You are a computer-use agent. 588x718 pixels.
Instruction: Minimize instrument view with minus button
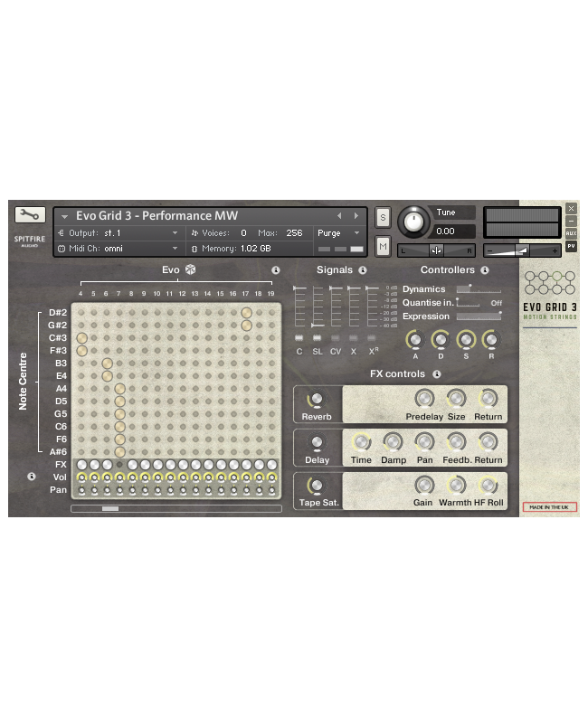571,221
